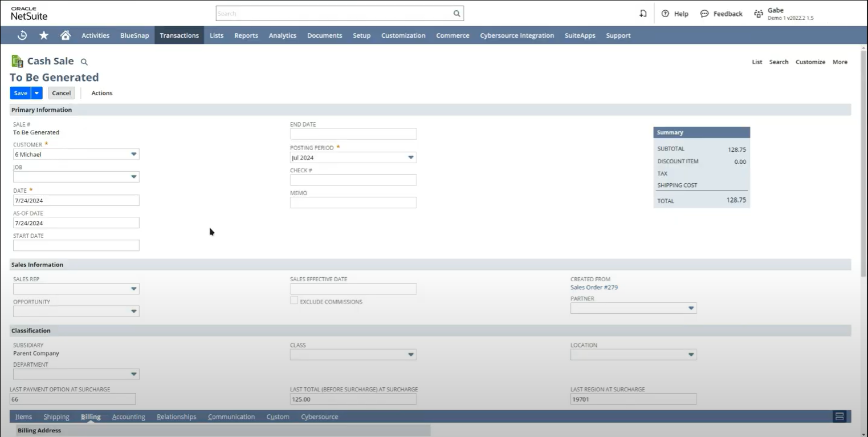
Task: Open the Save button's dropdown arrow
Action: [x=36, y=93]
